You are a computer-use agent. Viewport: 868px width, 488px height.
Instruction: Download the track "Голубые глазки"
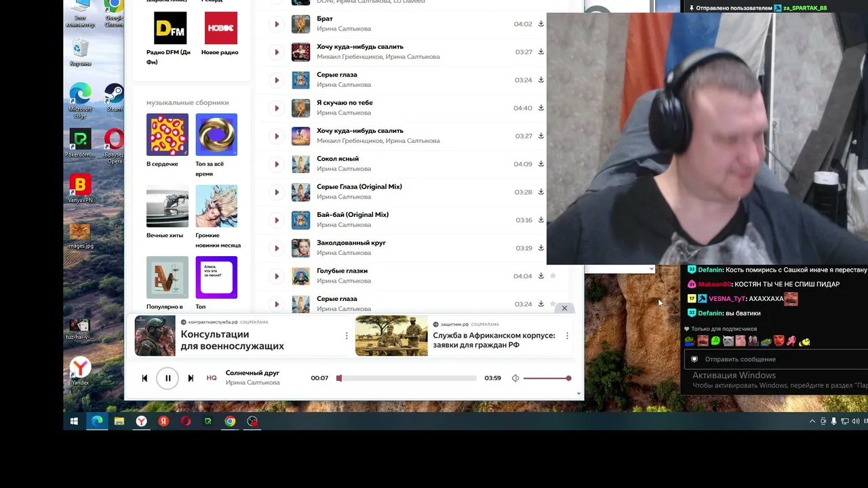(541, 276)
